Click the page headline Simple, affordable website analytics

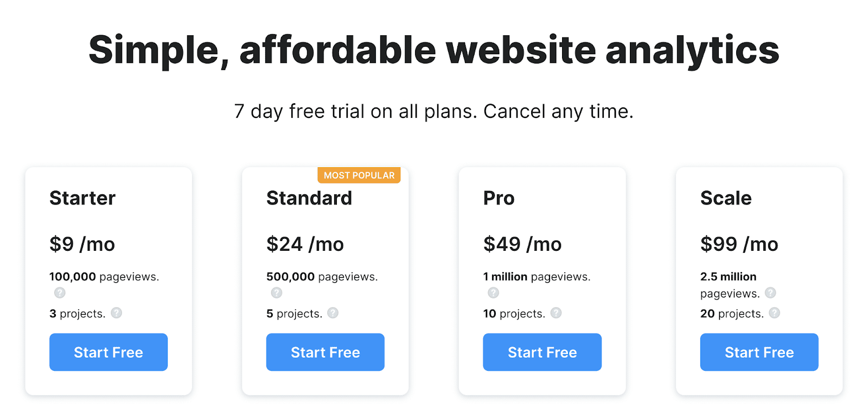(x=433, y=50)
